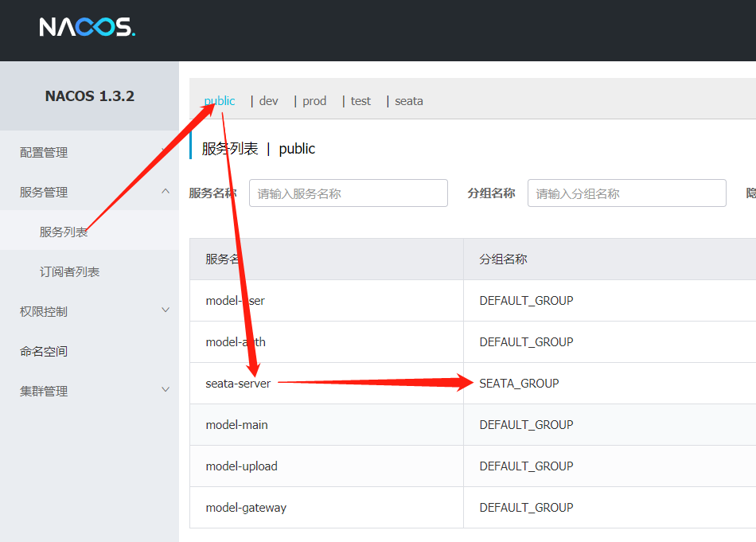Focus the 分组名称 search input
Screen dimensions: 756x542
627,193
